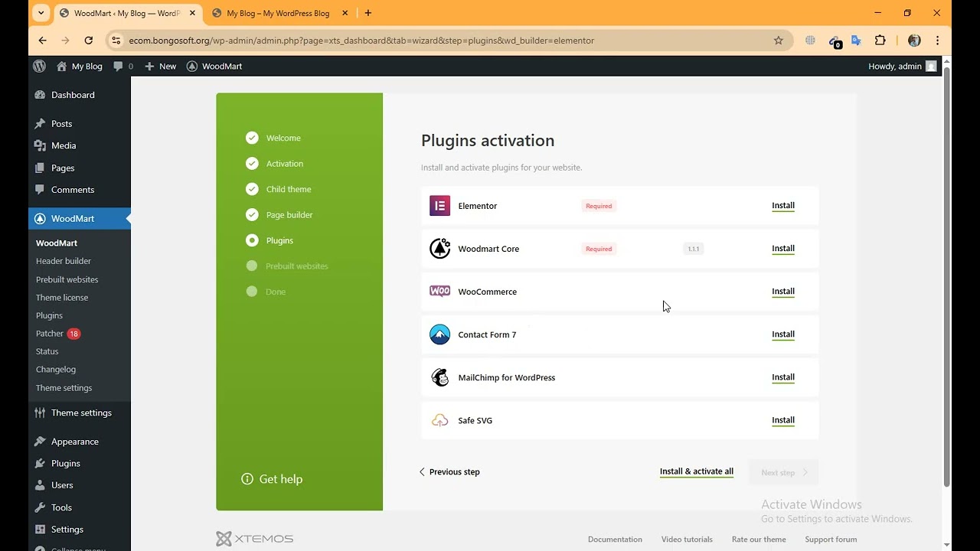Viewport: 980px width, 551px height.
Task: Open Prebuilt websites submenu link
Action: coord(67,279)
